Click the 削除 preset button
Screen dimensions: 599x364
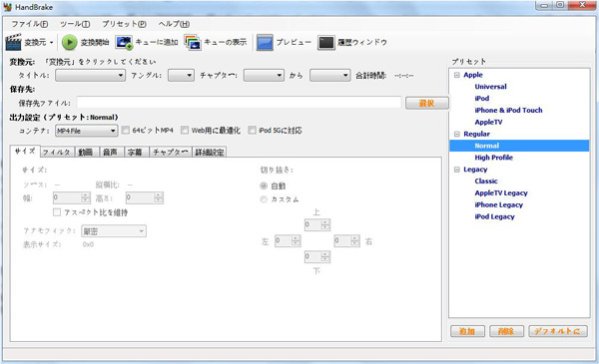[506, 331]
